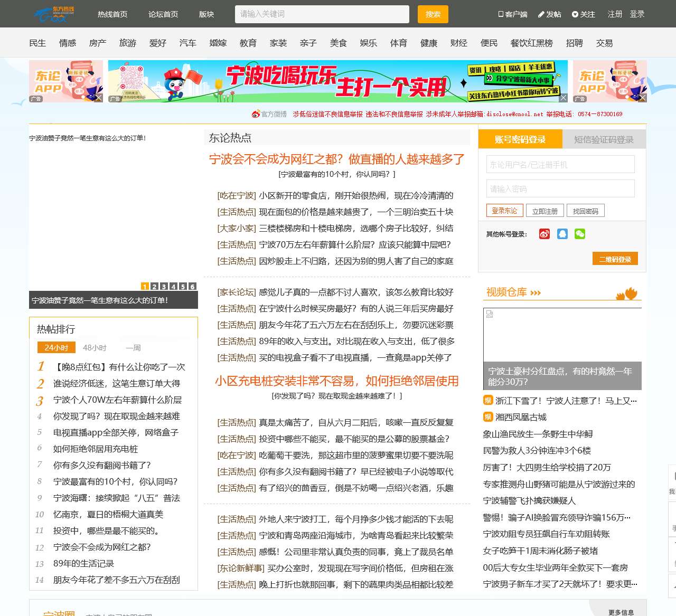Click the 发帖 post icon link

click(549, 14)
